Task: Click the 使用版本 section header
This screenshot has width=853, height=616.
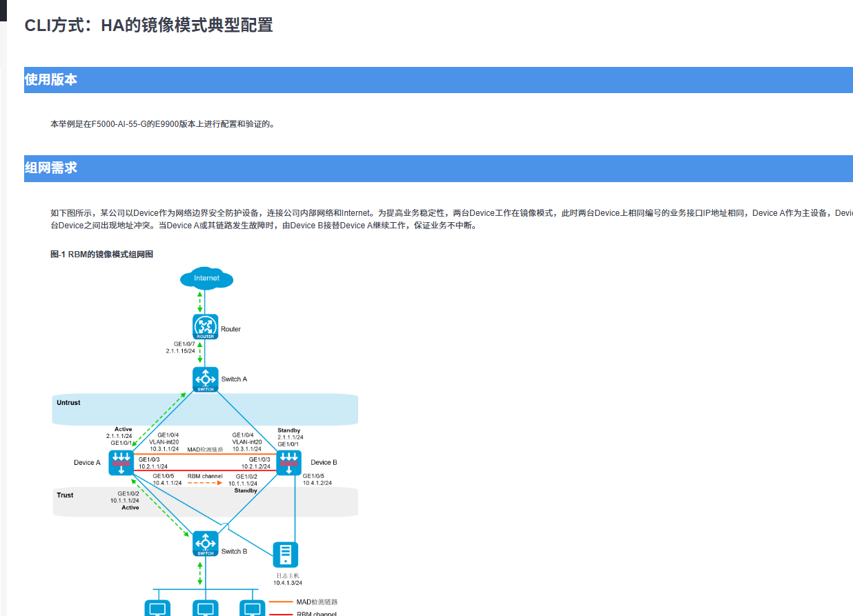Action: tap(51, 80)
